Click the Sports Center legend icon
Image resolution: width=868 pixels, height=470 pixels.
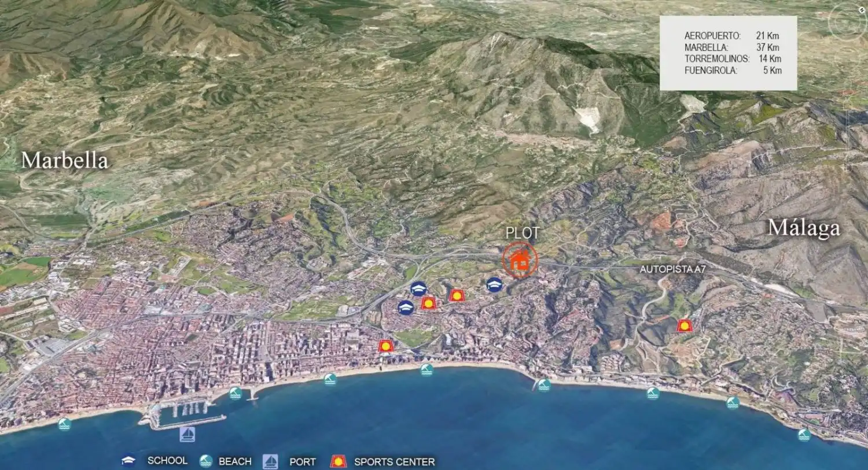(x=338, y=461)
